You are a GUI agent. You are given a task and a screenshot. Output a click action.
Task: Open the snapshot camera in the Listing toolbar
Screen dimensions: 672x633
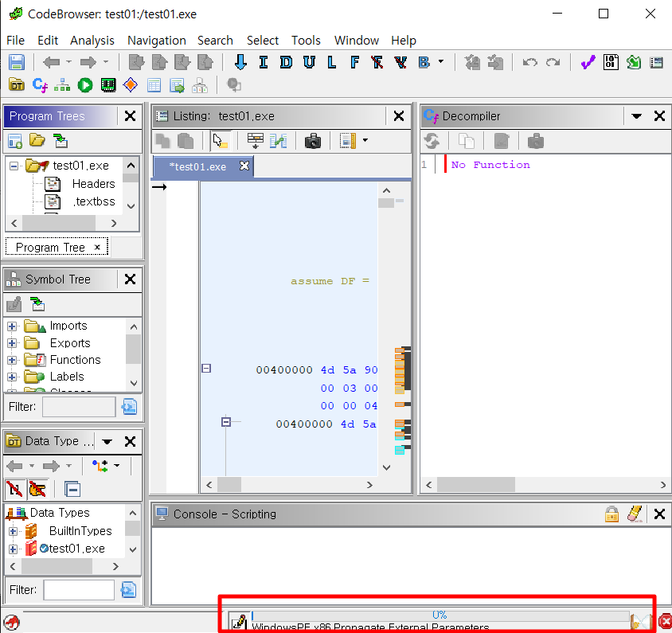tap(313, 141)
